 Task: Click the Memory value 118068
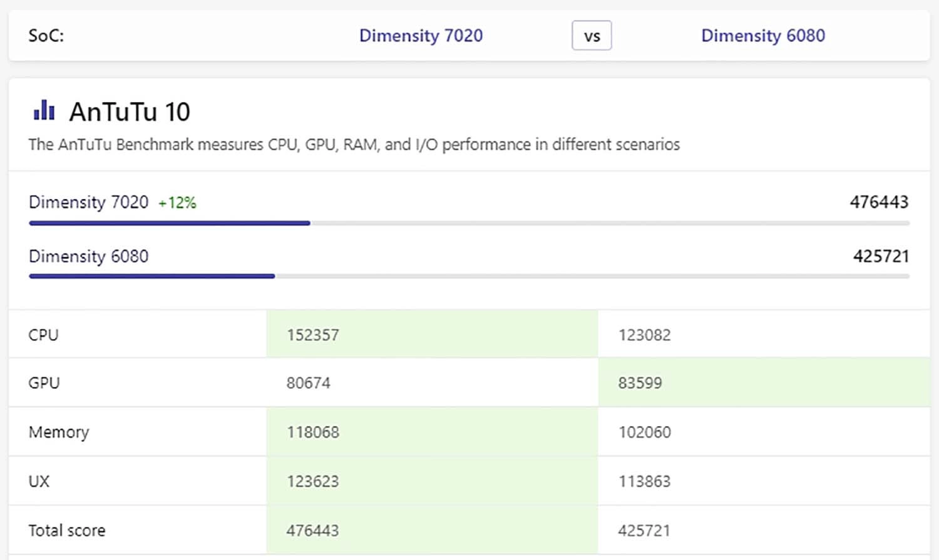tap(313, 432)
